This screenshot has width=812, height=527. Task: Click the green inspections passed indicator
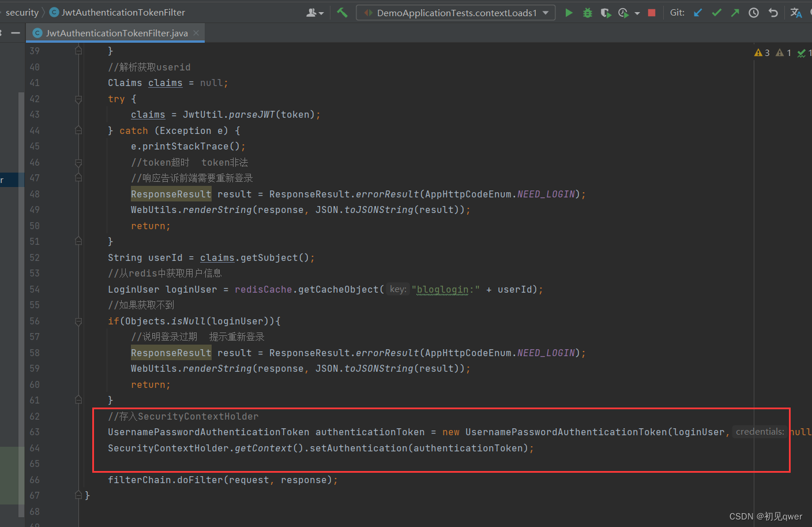click(803, 52)
